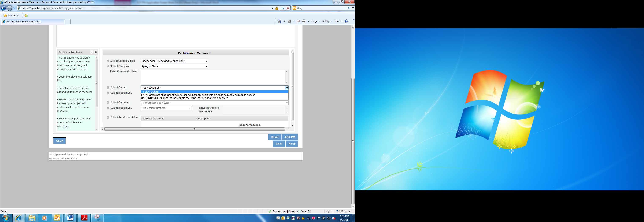
Task: Collapse the Screen Instructions panel with arrow
Action: [92, 52]
